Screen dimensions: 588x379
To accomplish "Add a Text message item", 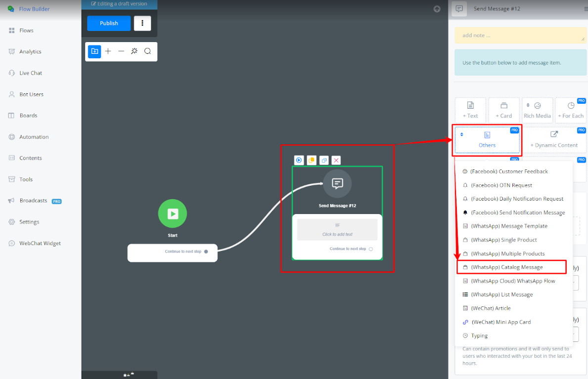I will [470, 110].
